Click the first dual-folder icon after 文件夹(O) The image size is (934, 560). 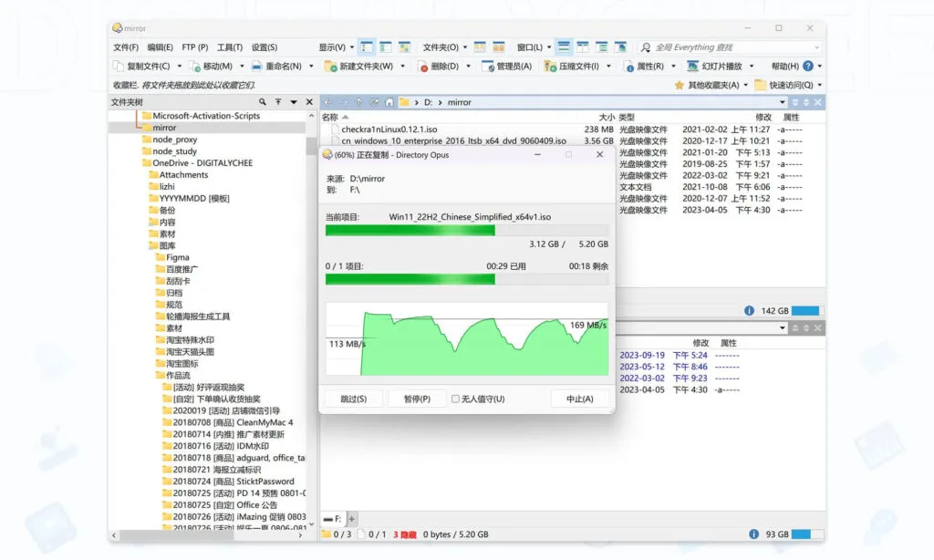pos(480,47)
